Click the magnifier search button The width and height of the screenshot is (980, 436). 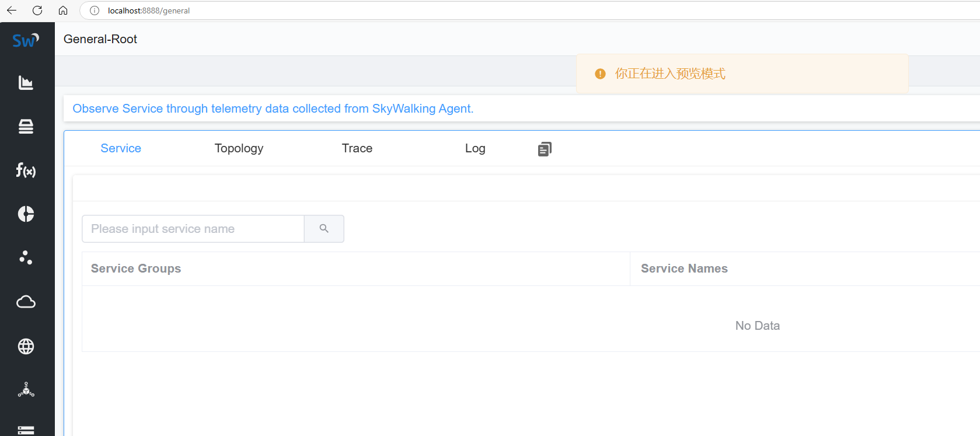pyautogui.click(x=324, y=229)
